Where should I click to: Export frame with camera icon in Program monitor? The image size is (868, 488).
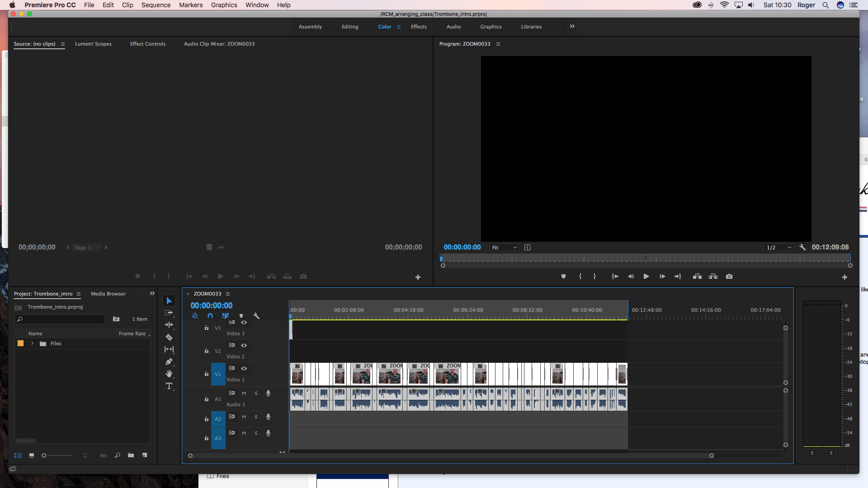click(729, 277)
